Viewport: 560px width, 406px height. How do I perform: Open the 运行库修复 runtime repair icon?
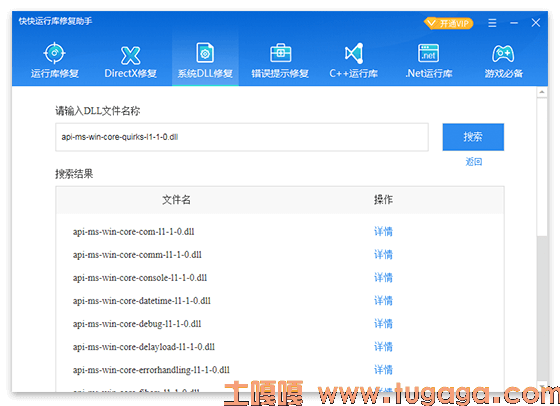[54, 54]
